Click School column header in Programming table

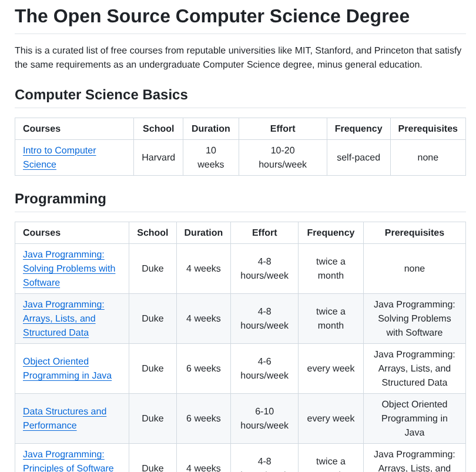coord(153,233)
